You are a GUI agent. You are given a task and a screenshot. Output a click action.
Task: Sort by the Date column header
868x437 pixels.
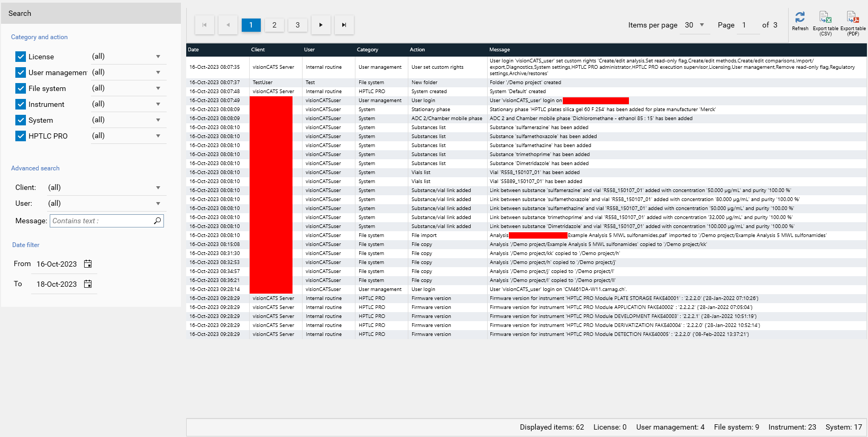pyautogui.click(x=194, y=50)
